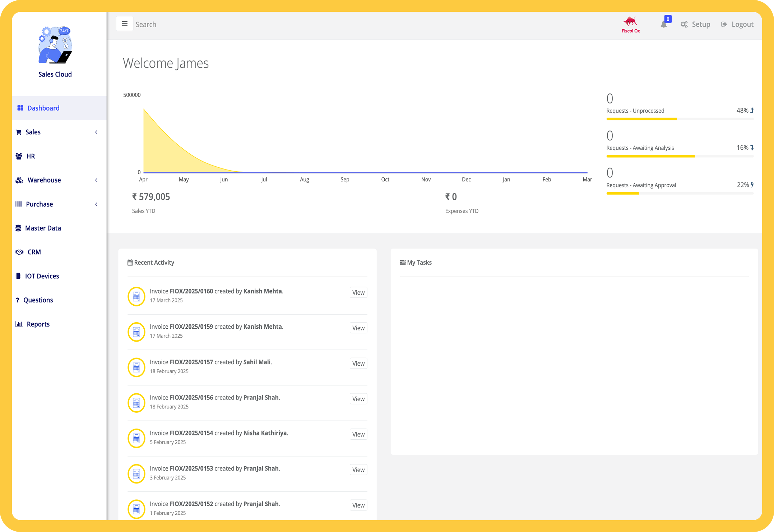Open the HR people icon item
Image resolution: width=774 pixels, height=532 pixels.
19,156
